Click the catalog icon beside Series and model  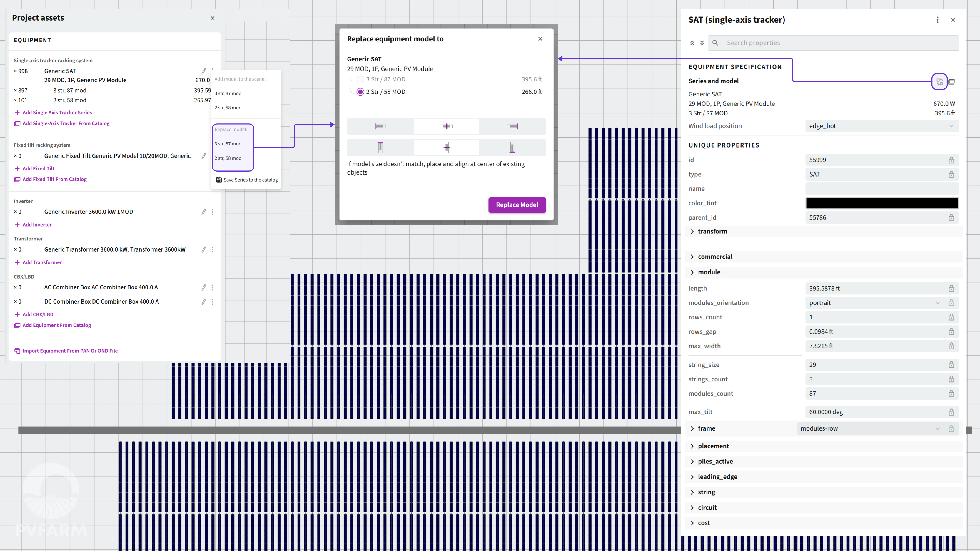pyautogui.click(x=952, y=81)
